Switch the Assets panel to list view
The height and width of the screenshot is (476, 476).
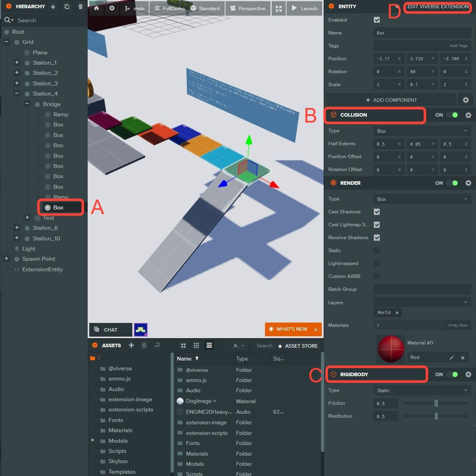pos(209,345)
